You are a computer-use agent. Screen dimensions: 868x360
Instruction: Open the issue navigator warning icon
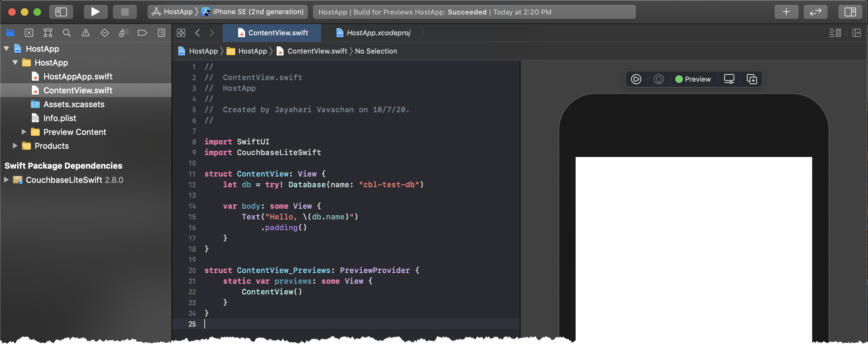coord(85,33)
